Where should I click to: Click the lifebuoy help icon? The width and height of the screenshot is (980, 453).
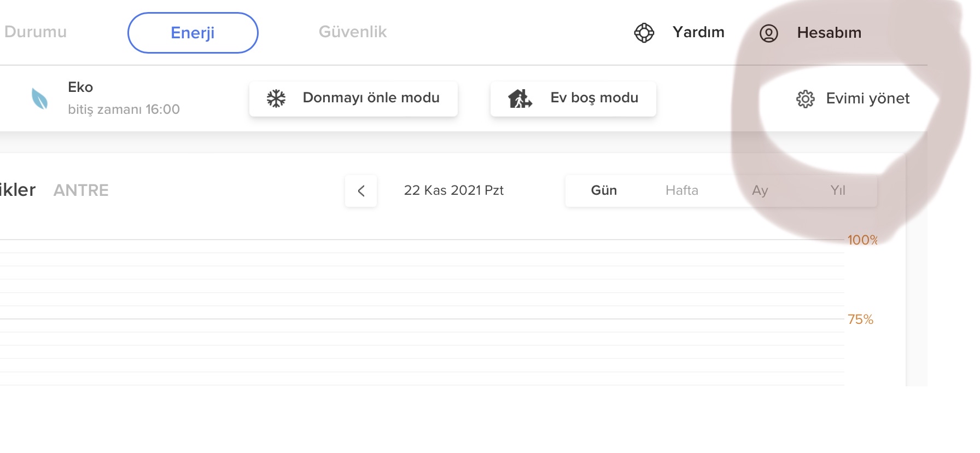coord(644,33)
